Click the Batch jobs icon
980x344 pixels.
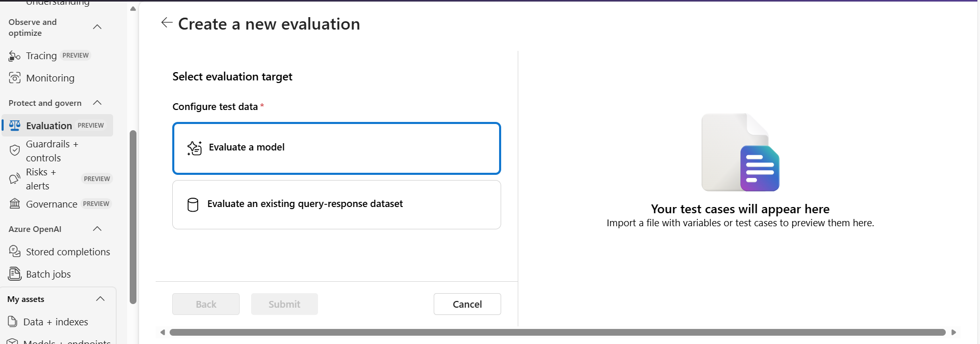tap(15, 274)
